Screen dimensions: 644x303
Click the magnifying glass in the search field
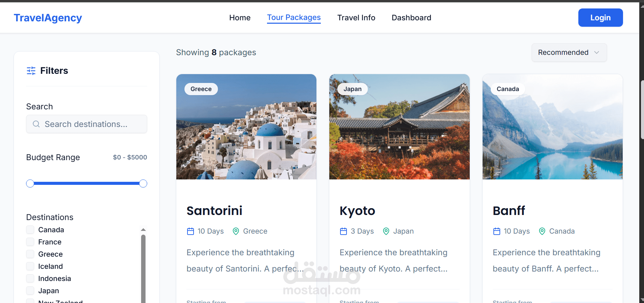tap(36, 124)
